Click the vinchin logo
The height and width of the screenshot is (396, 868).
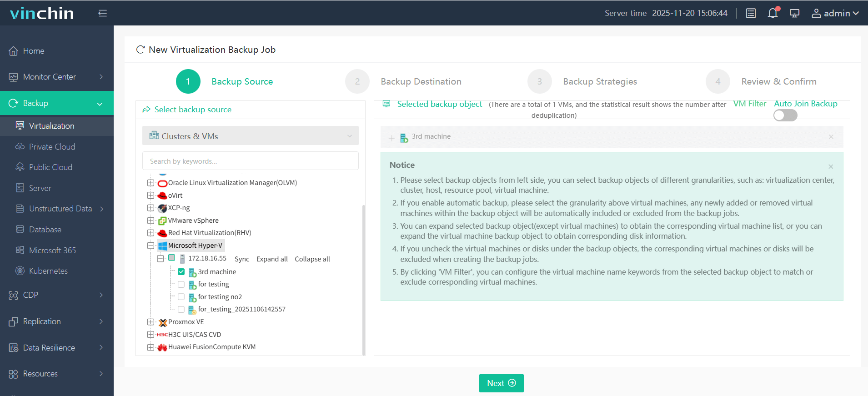pos(42,13)
